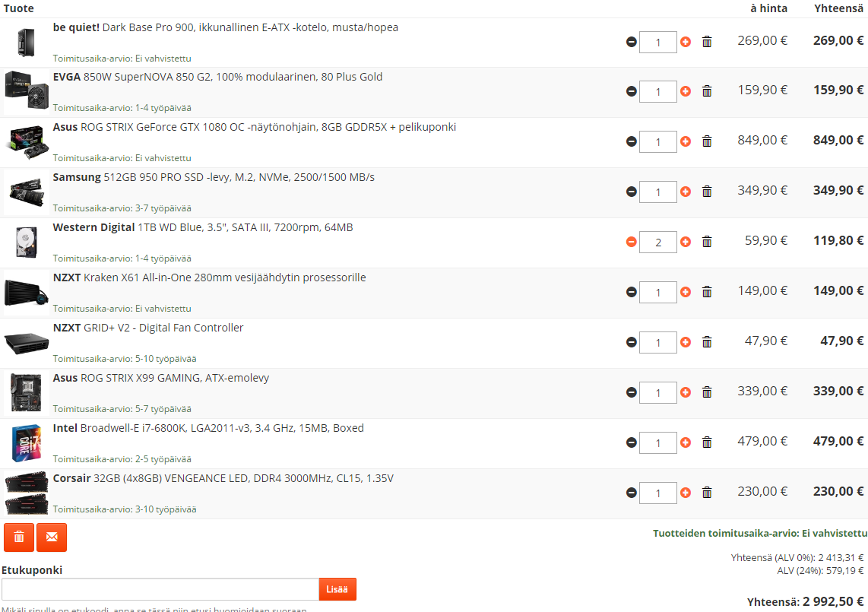The width and height of the screenshot is (868, 612).
Task: Decrease quantity of NZXT Kraken X61
Action: tap(631, 292)
